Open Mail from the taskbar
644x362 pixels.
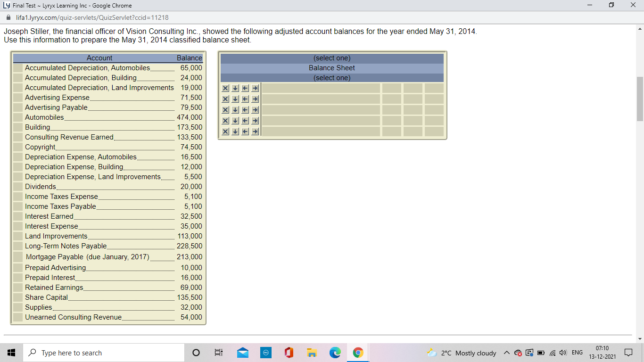tap(243, 353)
